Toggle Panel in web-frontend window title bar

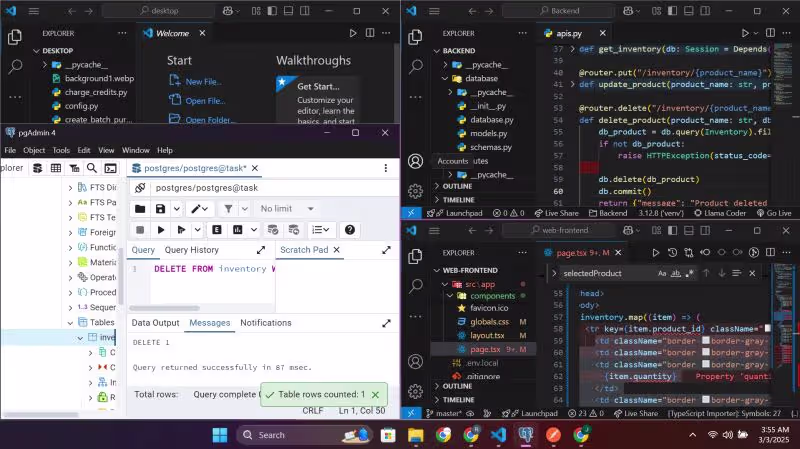pyautogui.click(x=689, y=231)
